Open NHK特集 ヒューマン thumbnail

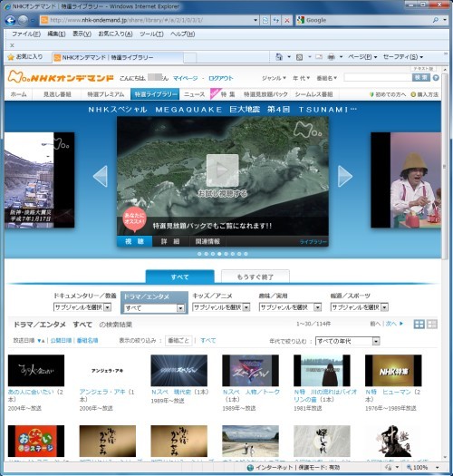click(x=393, y=370)
